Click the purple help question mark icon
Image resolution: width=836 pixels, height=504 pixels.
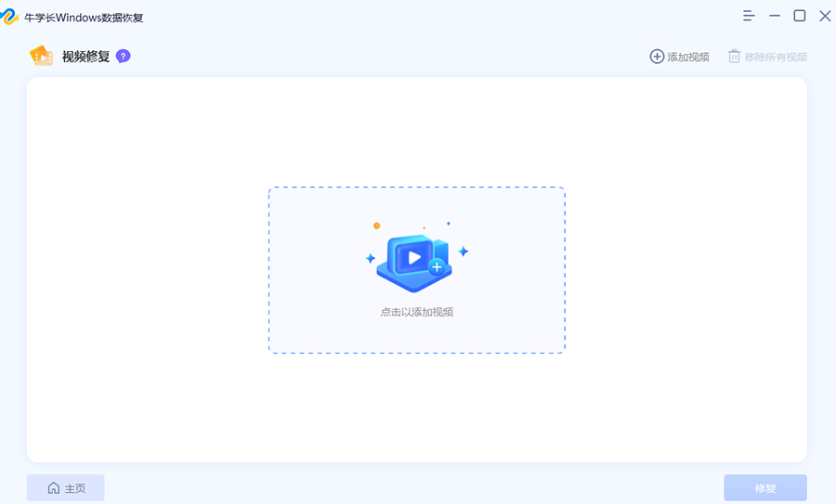pos(123,56)
